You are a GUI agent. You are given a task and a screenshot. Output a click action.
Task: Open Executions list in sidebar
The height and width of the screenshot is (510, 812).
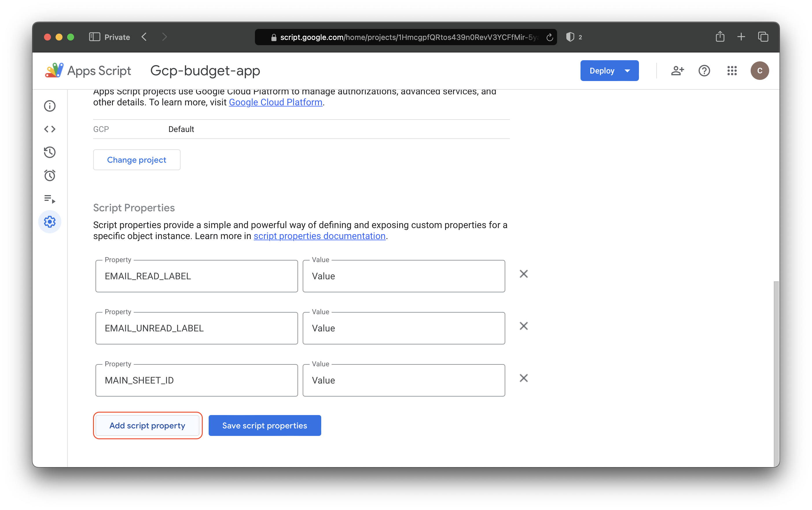pyautogui.click(x=49, y=199)
